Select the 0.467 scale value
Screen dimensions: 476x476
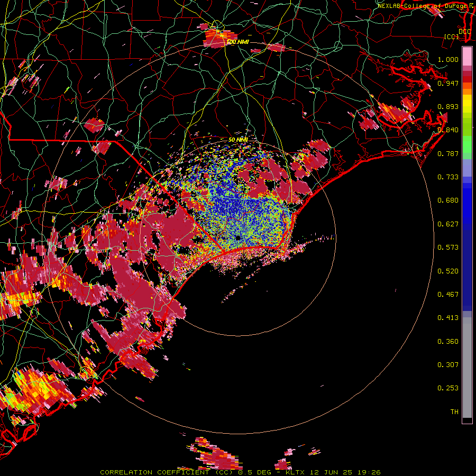click(x=448, y=295)
